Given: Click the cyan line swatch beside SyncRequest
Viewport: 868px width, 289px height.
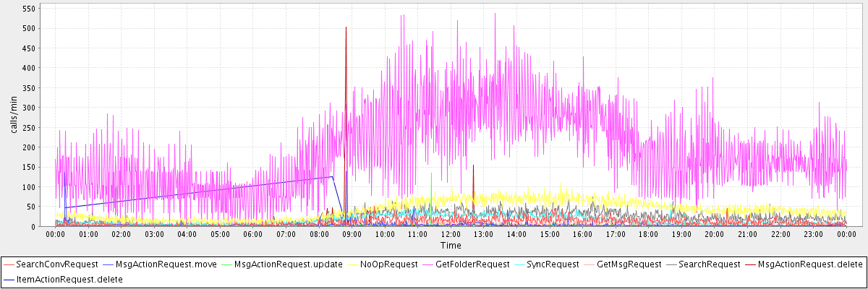Looking at the screenshot, I should [x=516, y=264].
